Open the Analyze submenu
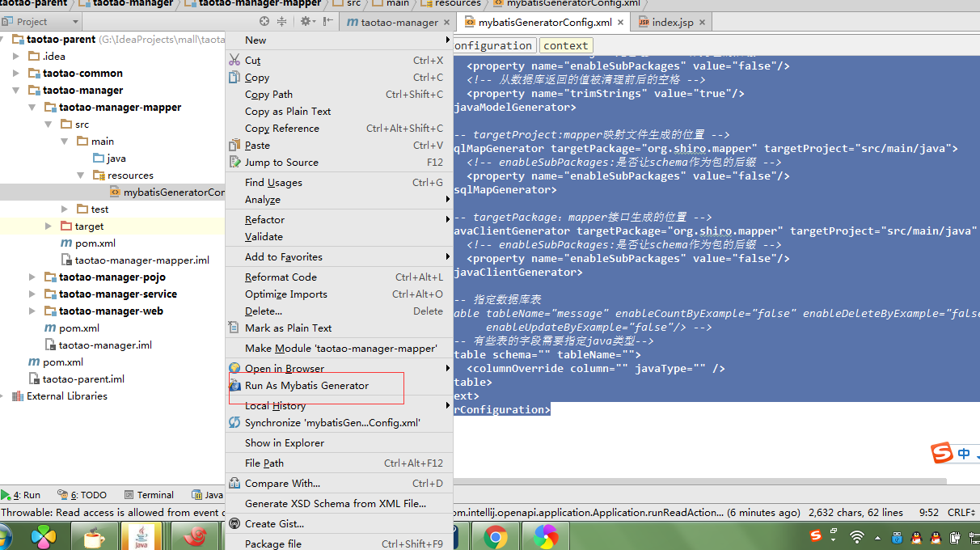The height and width of the screenshot is (550, 980). 339,200
